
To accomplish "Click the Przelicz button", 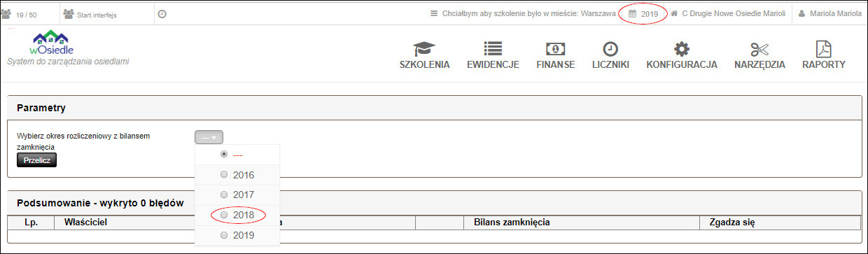I will (36, 160).
